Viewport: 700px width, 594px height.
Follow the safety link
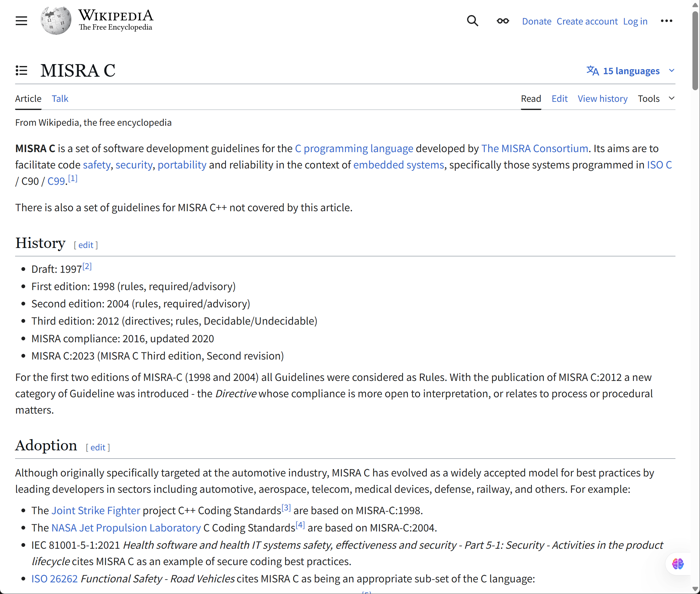pos(96,165)
